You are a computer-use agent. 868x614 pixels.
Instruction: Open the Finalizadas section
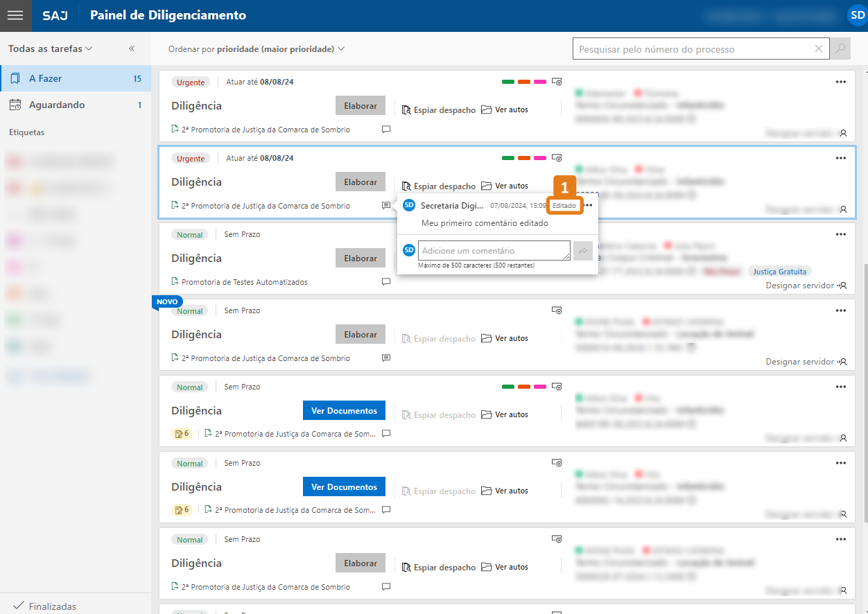point(52,606)
